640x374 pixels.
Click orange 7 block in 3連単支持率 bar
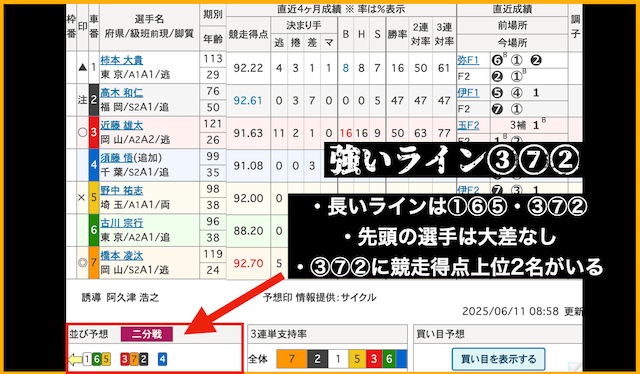[x=291, y=359]
